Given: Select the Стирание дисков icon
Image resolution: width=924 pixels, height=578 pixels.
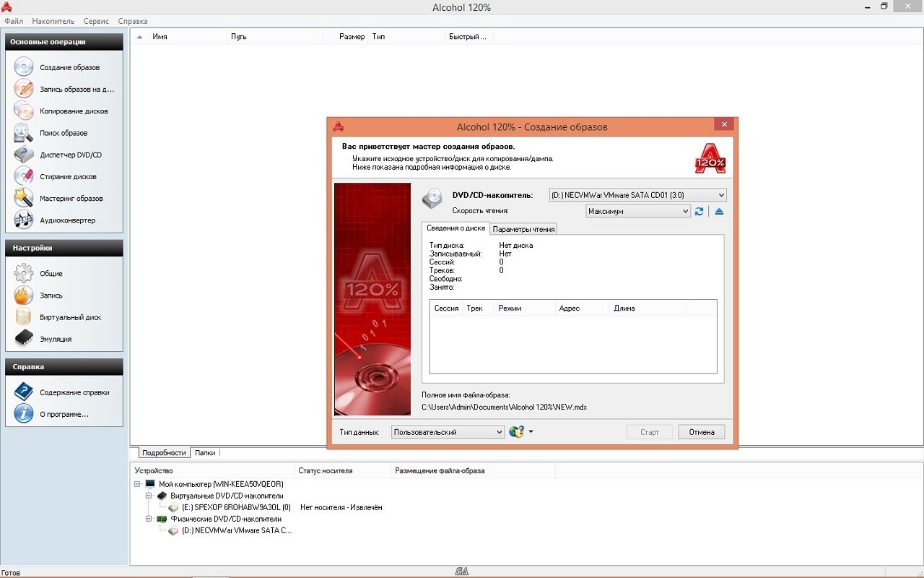Looking at the screenshot, I should point(24,176).
